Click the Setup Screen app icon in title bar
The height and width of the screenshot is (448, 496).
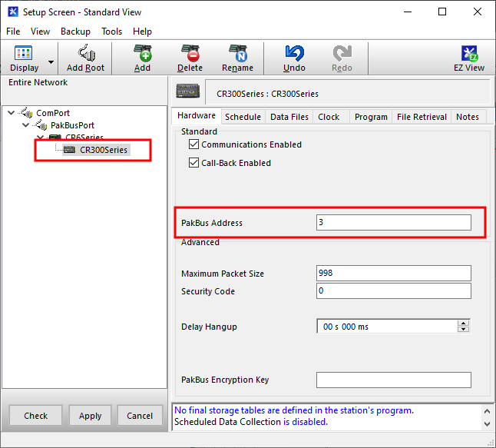(13, 12)
